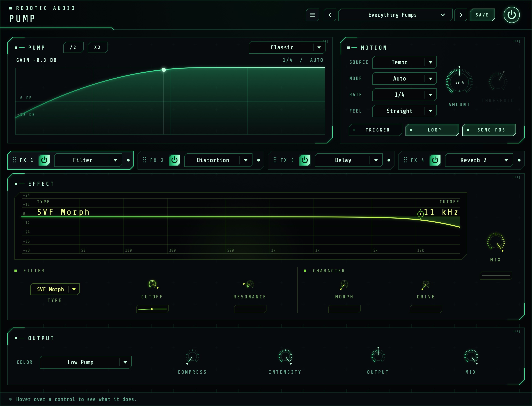Click the SAVE button

click(482, 15)
